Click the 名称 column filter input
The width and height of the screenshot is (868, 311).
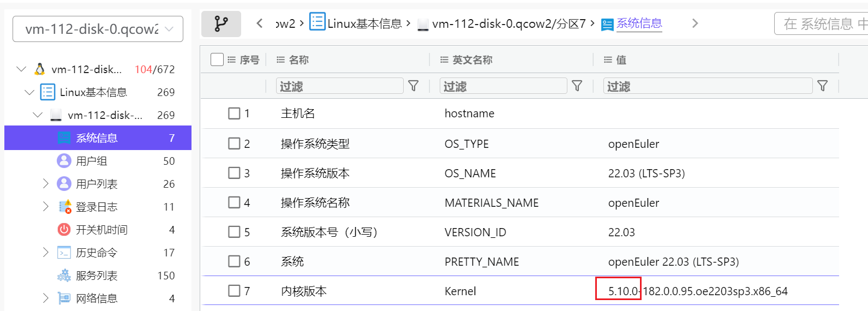tap(340, 86)
